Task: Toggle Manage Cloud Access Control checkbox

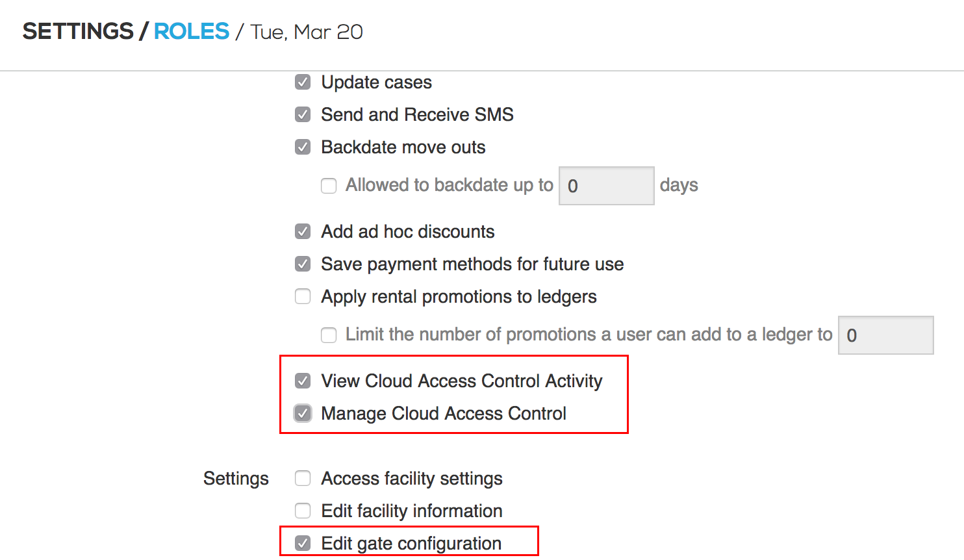Action: pyautogui.click(x=303, y=414)
